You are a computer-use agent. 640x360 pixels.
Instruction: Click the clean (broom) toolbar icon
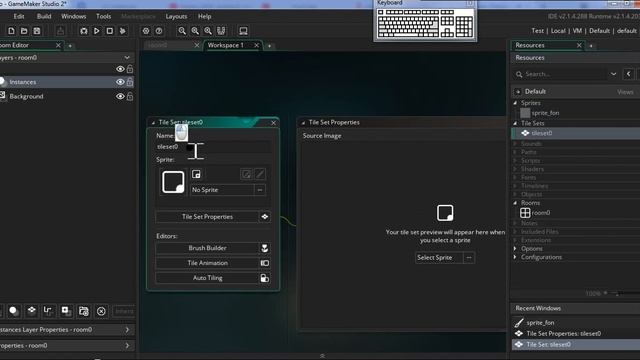[x=122, y=31]
